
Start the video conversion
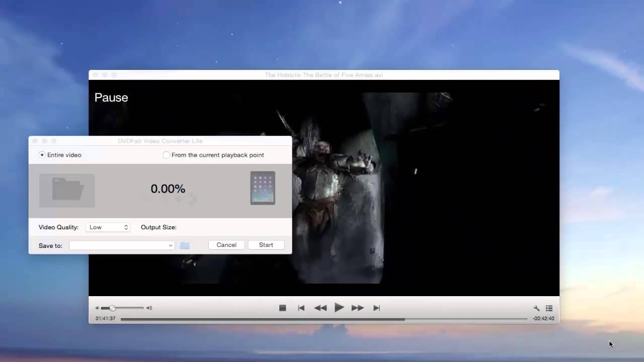pyautogui.click(x=266, y=245)
